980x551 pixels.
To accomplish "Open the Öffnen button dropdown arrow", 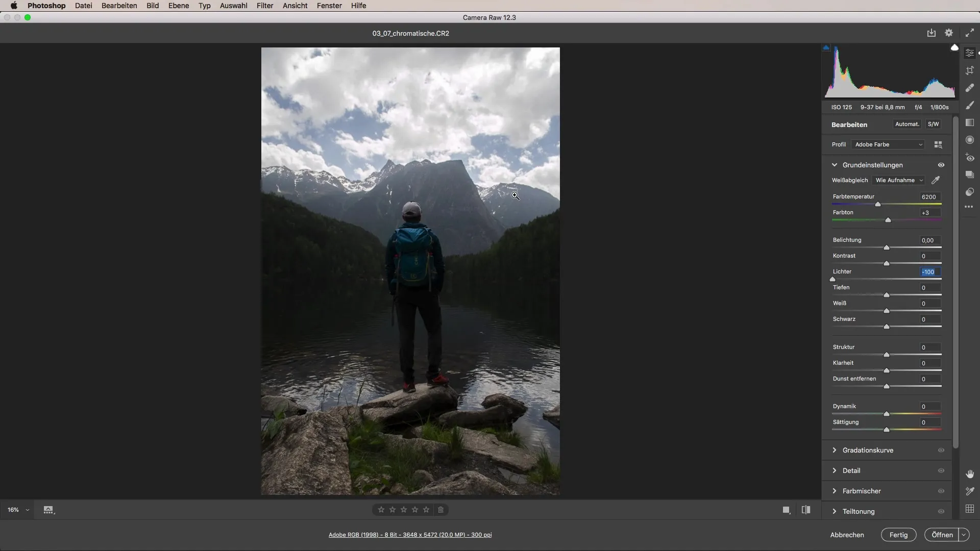I will [x=964, y=535].
